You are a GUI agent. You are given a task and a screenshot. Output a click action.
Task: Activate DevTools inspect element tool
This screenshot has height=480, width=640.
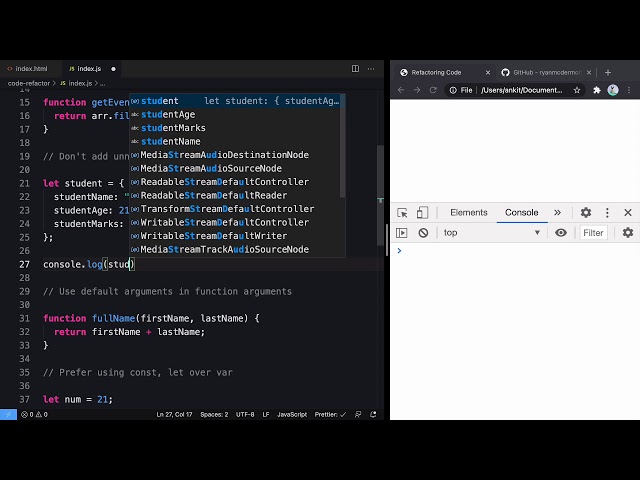(402, 213)
